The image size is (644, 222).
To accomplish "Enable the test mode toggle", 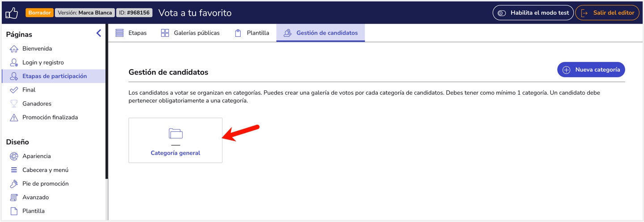I will click(533, 13).
